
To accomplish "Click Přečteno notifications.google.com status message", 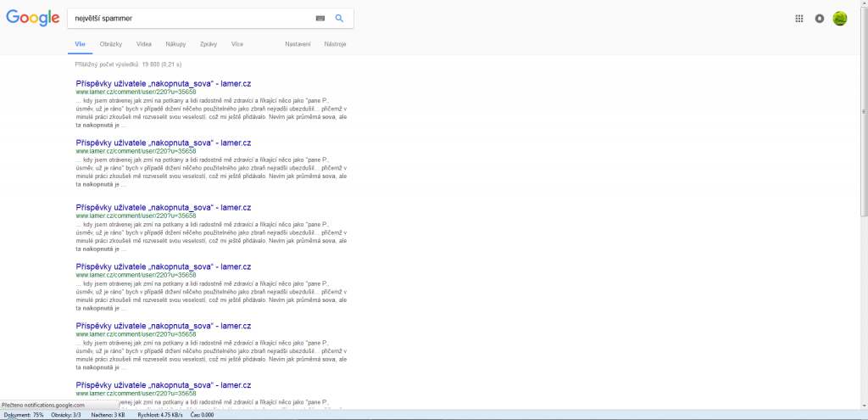I will click(43, 405).
